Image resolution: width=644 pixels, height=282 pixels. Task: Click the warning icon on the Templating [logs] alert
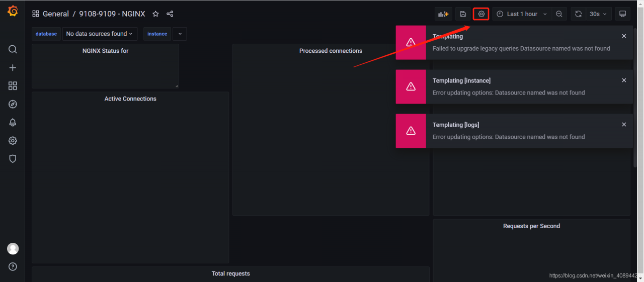411,131
